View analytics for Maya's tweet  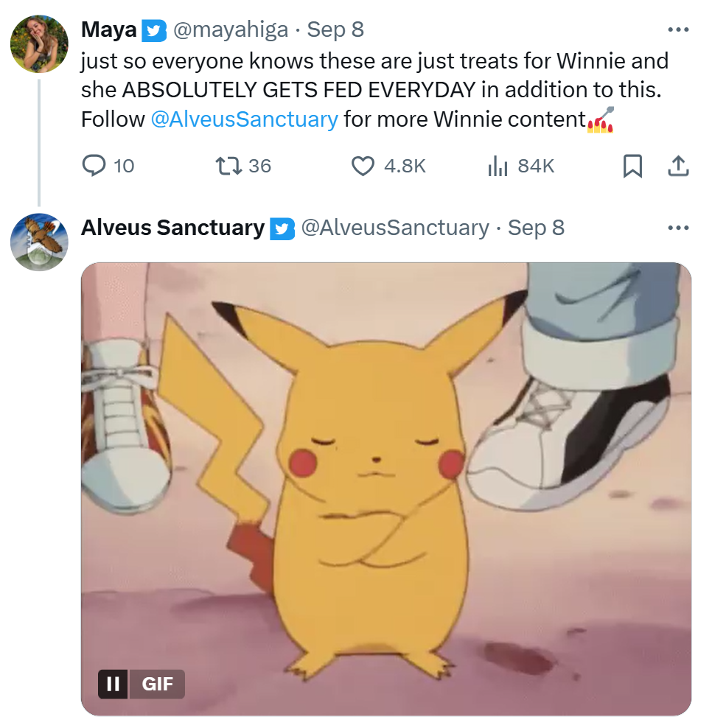coord(498,167)
